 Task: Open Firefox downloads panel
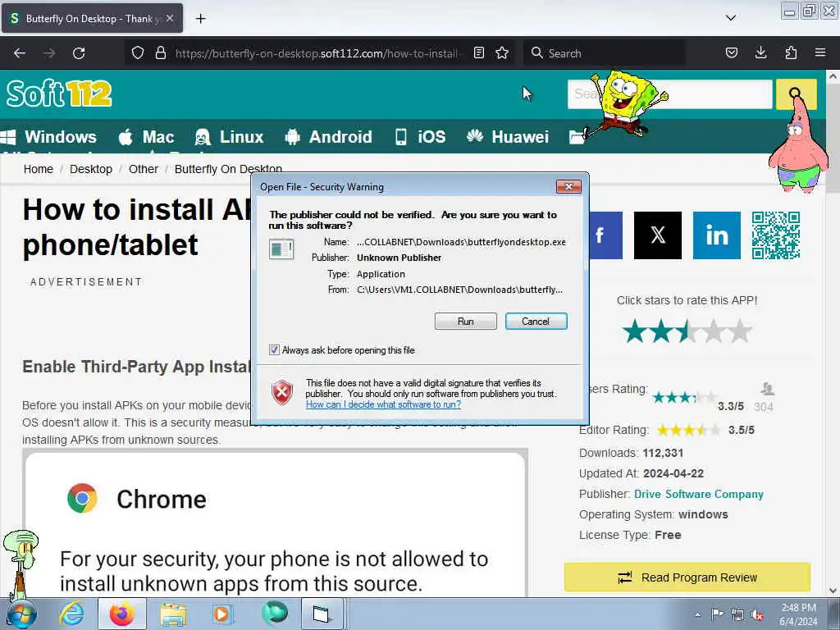click(760, 53)
